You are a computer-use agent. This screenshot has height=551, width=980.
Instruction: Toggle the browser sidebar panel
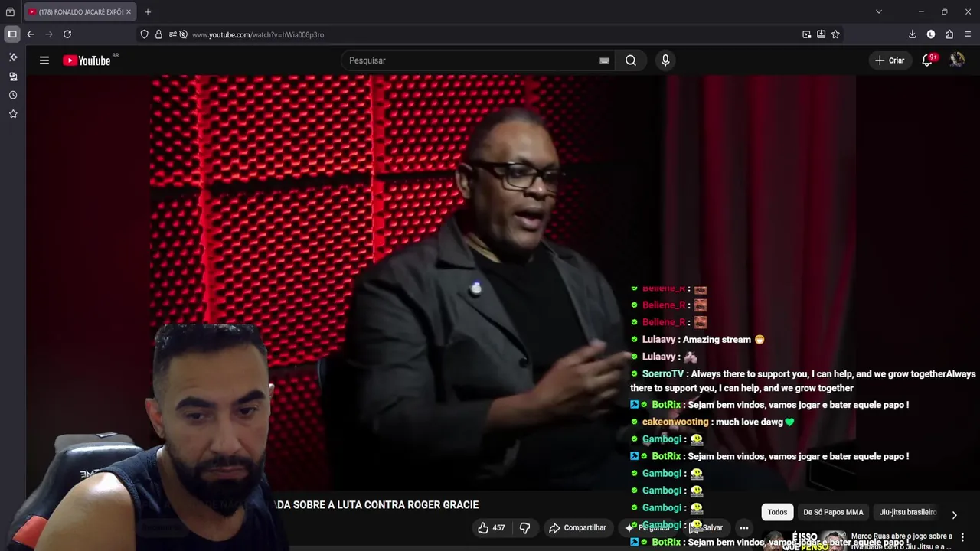12,34
